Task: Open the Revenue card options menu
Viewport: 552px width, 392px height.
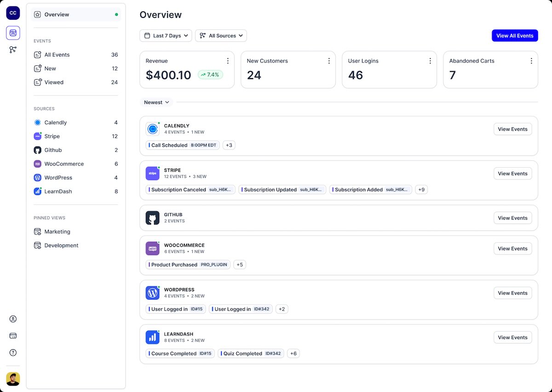Action: click(x=228, y=60)
